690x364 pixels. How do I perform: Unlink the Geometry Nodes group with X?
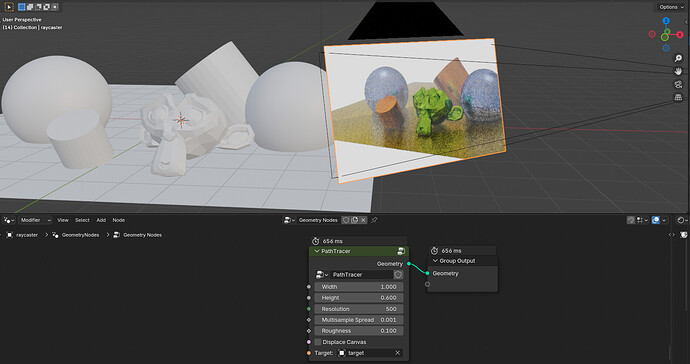coord(363,220)
